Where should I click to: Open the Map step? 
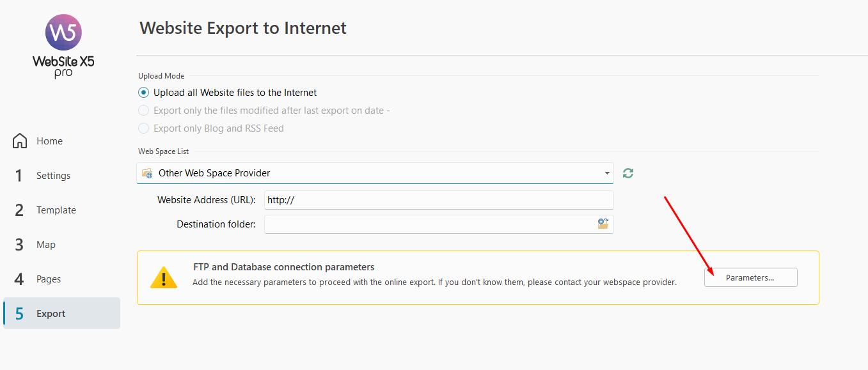point(45,245)
